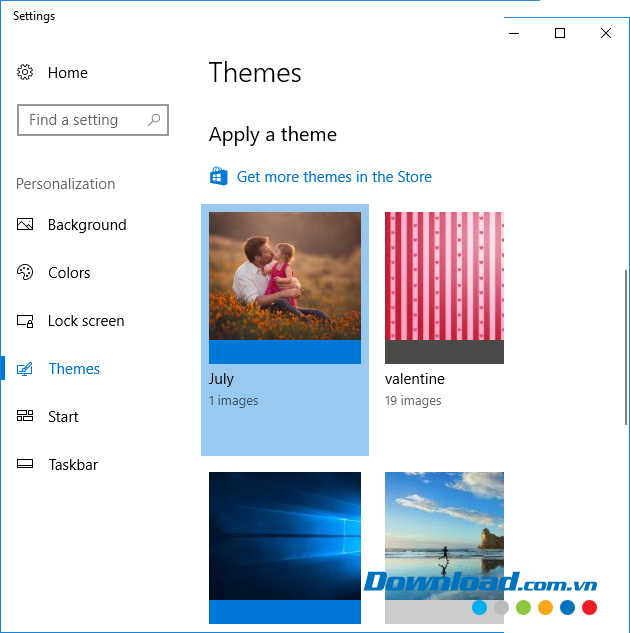Select the Windows blue light theme
Image resolution: width=630 pixels, height=633 pixels.
point(285,536)
